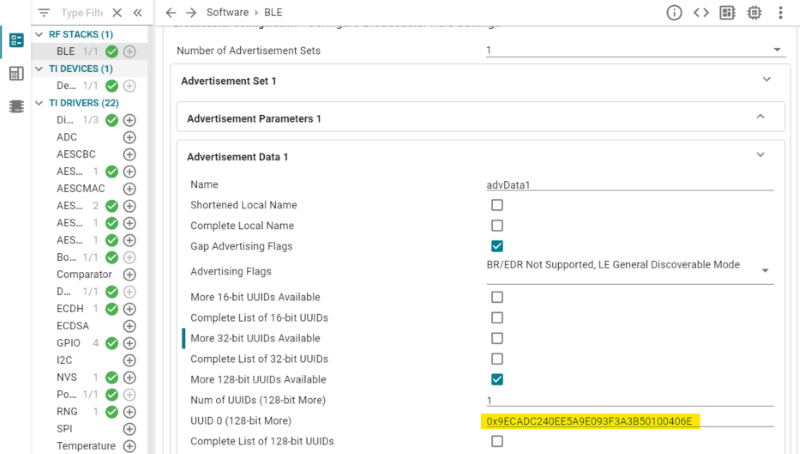Add an ECDSA instance using plus icon

[x=129, y=325]
